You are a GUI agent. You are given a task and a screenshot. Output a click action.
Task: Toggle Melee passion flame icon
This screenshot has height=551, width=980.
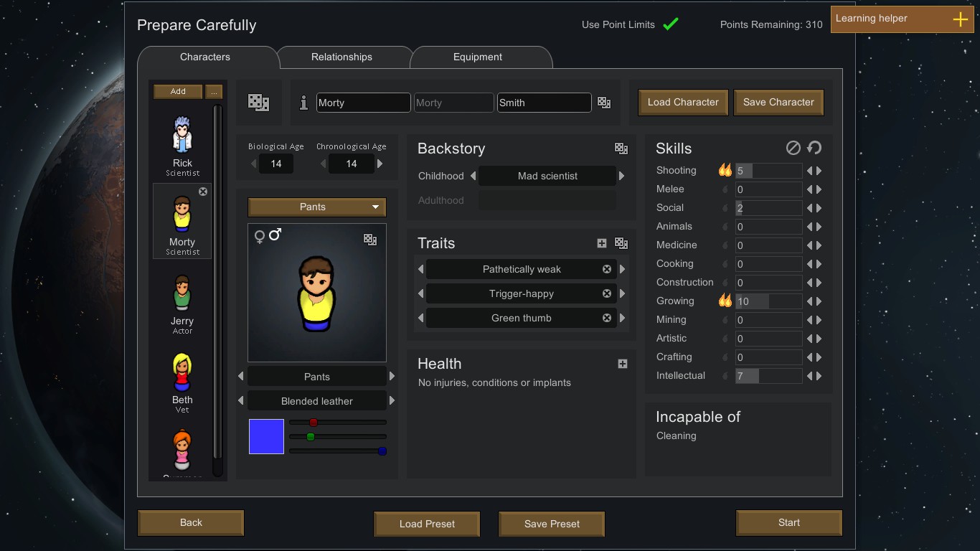click(x=725, y=189)
